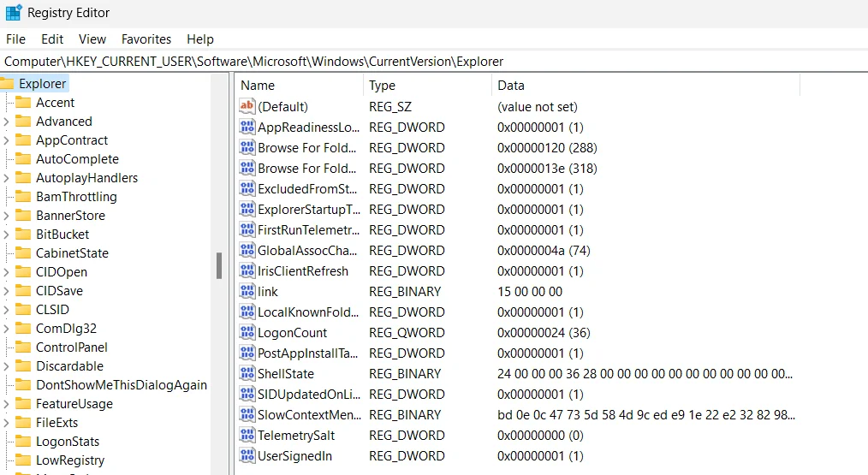The height and width of the screenshot is (475, 868).
Task: Sort values by the Type column header
Action: point(427,86)
